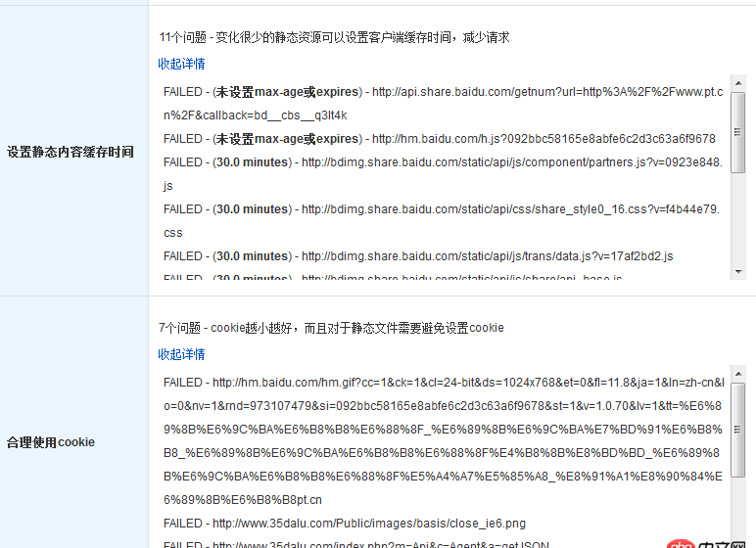
Task: Click the cookie list scrollbar thumb
Action: coord(738,430)
